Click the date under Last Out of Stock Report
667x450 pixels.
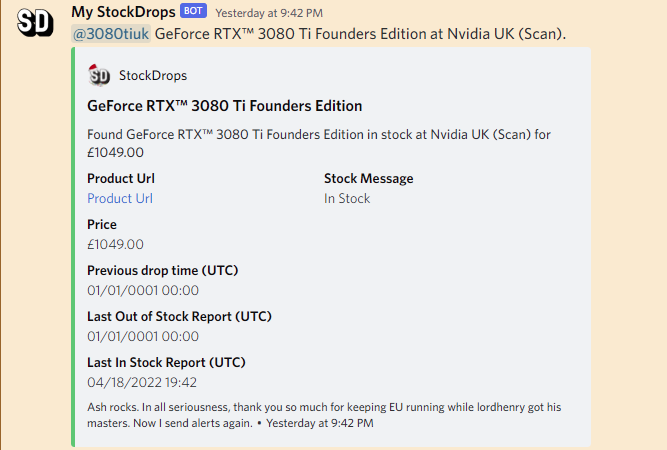tap(143, 336)
